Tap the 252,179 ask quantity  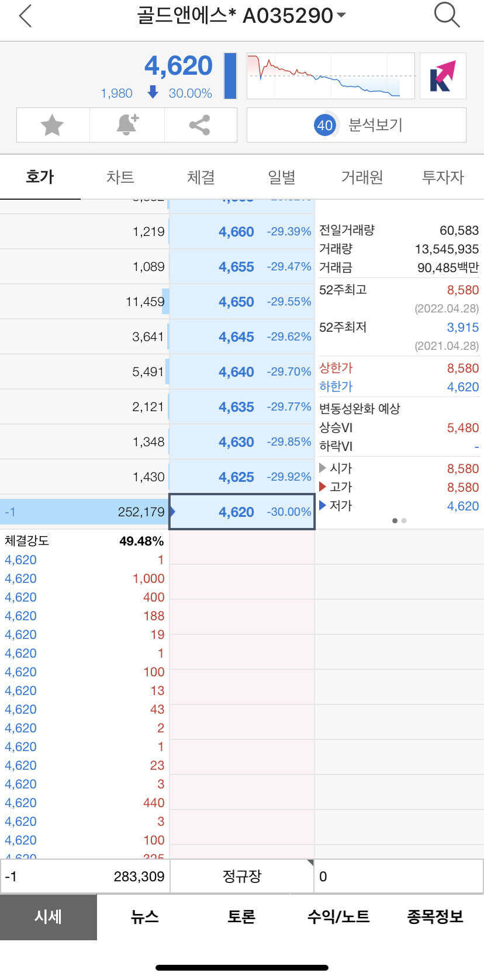[x=141, y=512]
